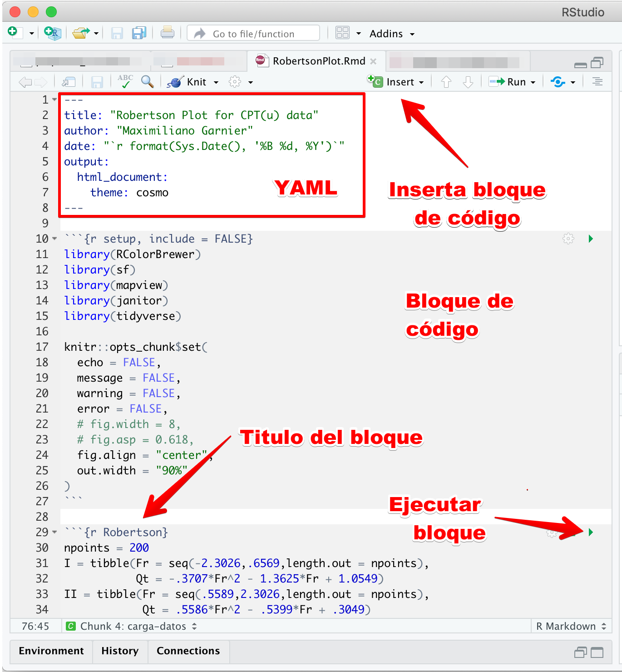Go back to previous source location

[x=25, y=82]
